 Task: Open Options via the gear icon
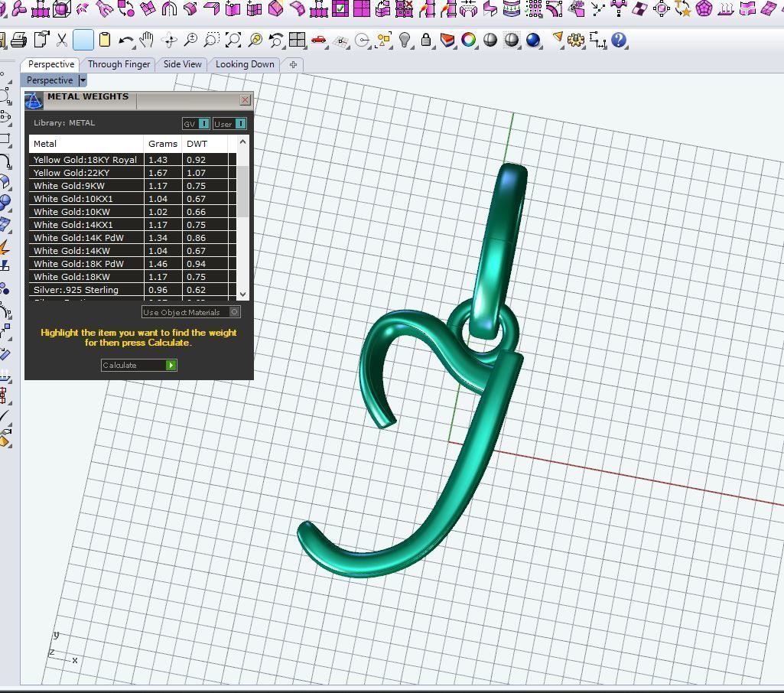575,40
